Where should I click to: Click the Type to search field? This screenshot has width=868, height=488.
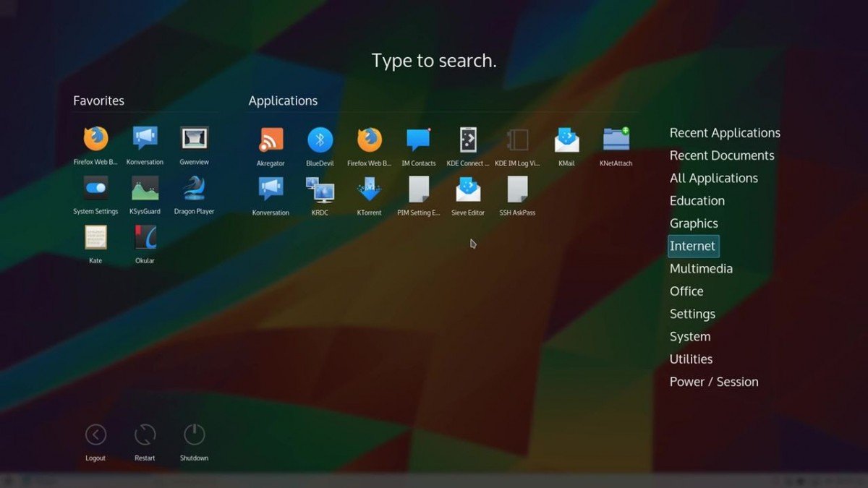point(433,61)
